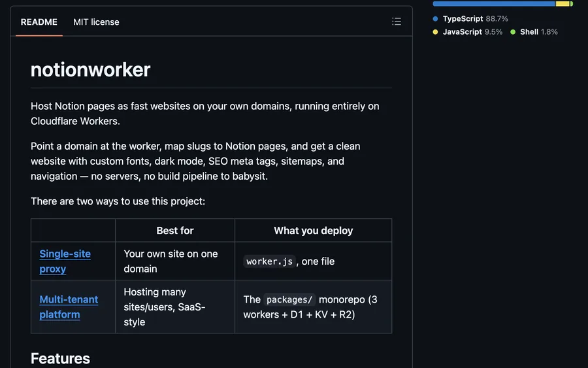The width and height of the screenshot is (588, 368).
Task: Open the Multi-tenant platform link
Action: click(x=69, y=307)
